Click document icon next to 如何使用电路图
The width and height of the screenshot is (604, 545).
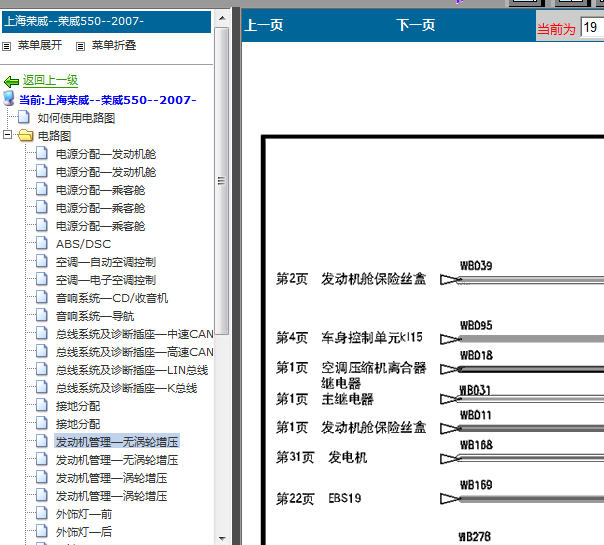(24, 117)
